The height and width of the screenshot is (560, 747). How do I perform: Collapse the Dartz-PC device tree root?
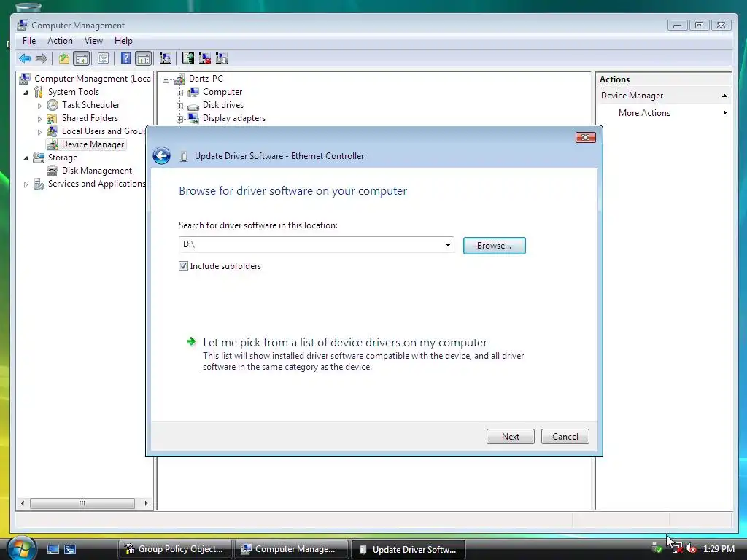tap(166, 79)
